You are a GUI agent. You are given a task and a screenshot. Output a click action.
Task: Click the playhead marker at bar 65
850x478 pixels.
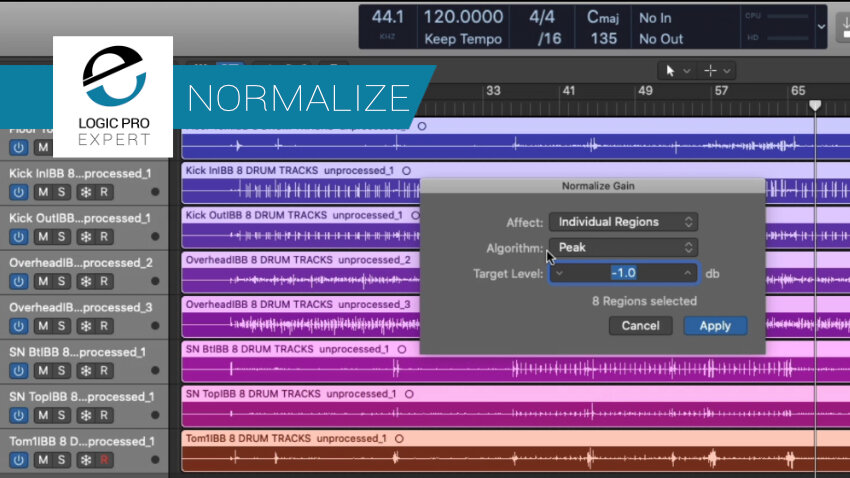(x=815, y=105)
